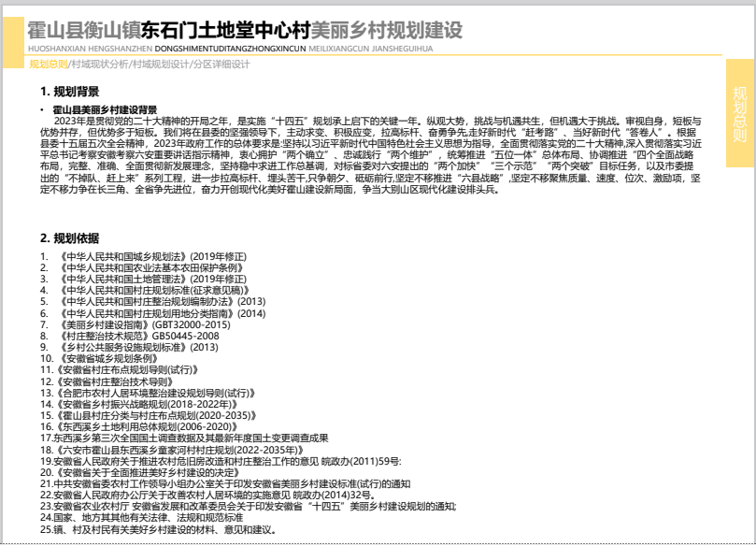The image size is (756, 546).
Task: Select the heading 1. 规划背景
Action: [70, 92]
